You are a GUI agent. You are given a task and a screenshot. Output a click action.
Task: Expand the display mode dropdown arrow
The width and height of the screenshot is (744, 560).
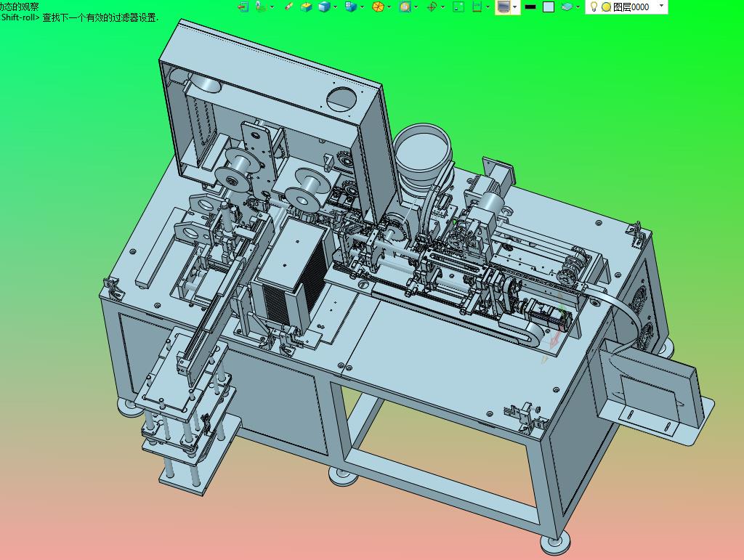515,7
